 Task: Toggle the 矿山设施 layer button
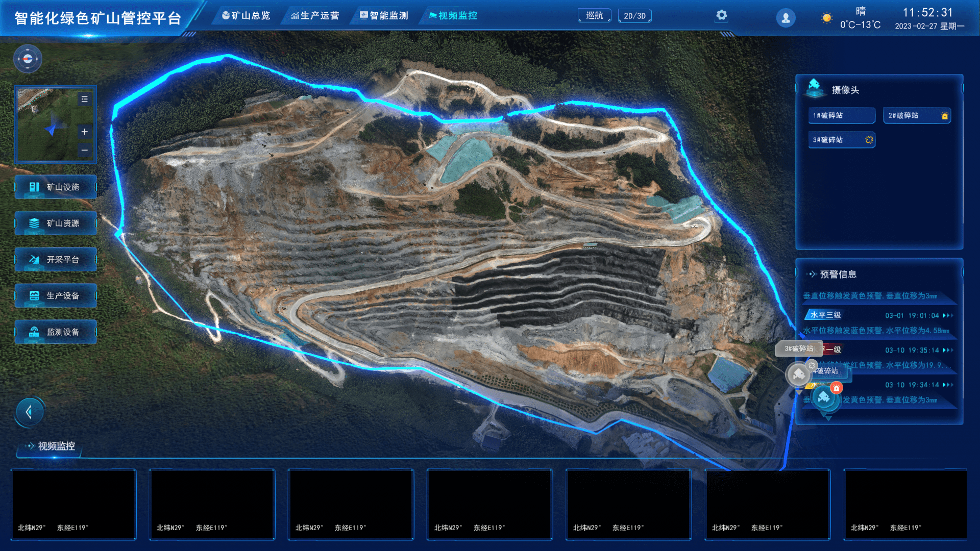tap(56, 187)
